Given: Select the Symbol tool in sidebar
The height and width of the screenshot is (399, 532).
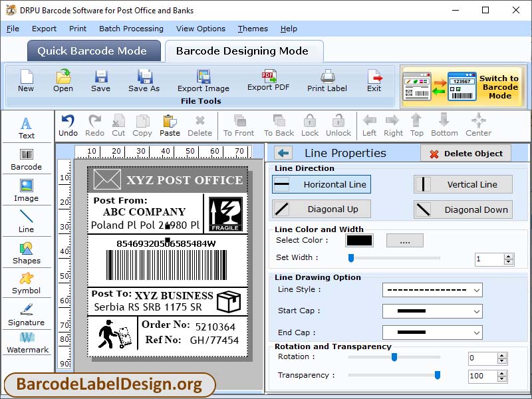Looking at the screenshot, I should pos(27,283).
